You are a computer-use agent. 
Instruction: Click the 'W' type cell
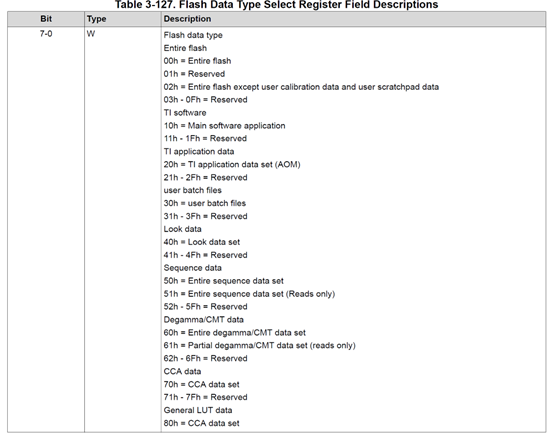click(x=91, y=34)
